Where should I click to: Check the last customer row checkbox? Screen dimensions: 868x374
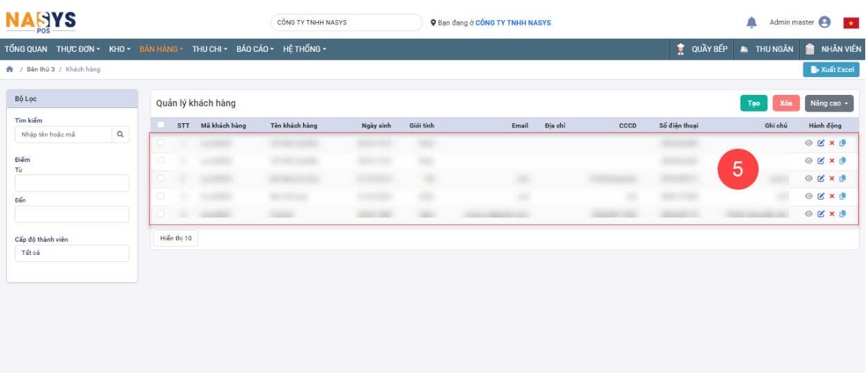point(161,213)
